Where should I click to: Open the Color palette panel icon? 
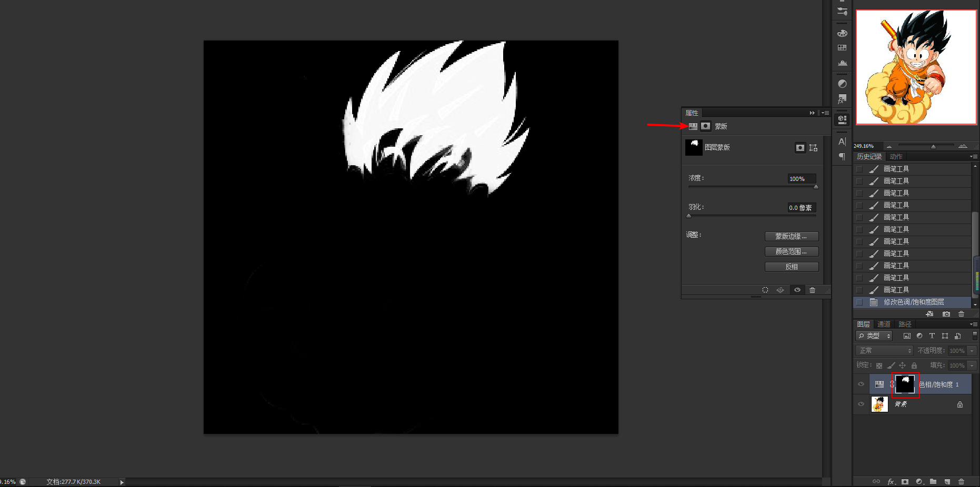[x=842, y=33]
